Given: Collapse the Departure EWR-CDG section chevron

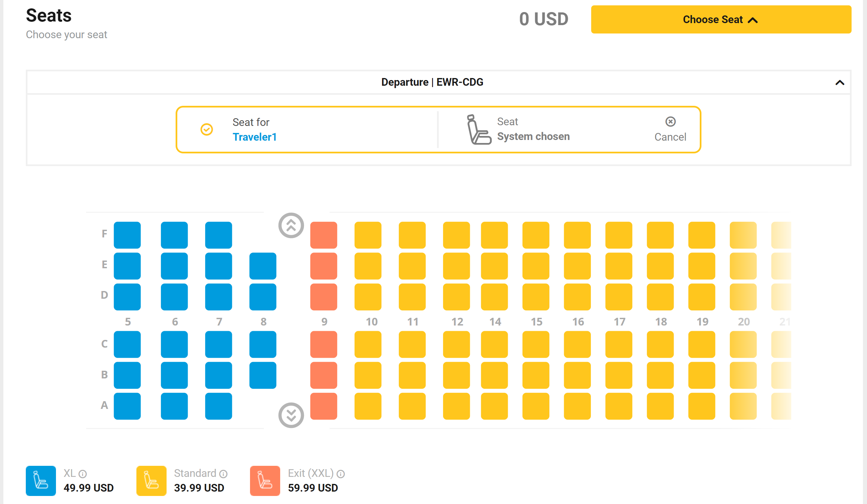Looking at the screenshot, I should pyautogui.click(x=840, y=82).
